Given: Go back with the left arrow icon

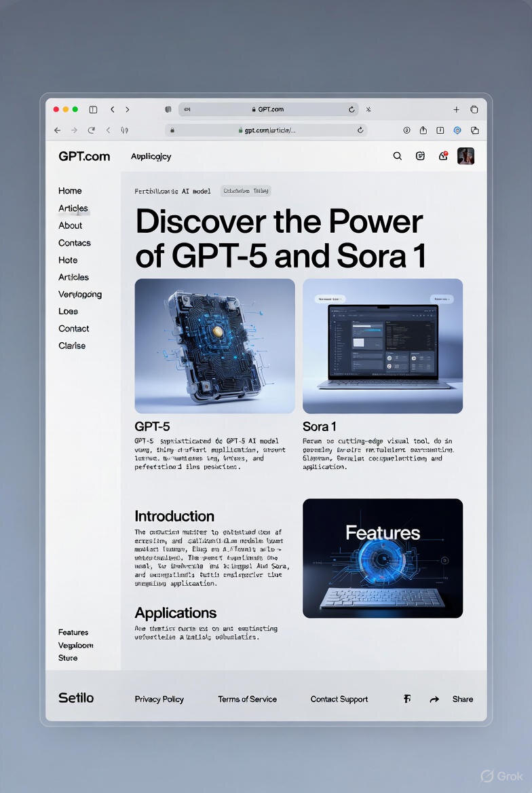Looking at the screenshot, I should 58,130.
